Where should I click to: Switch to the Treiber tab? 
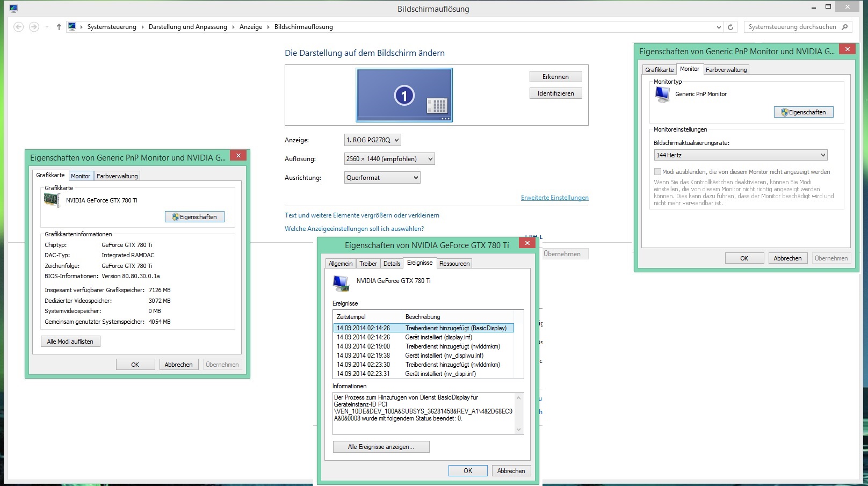point(368,264)
